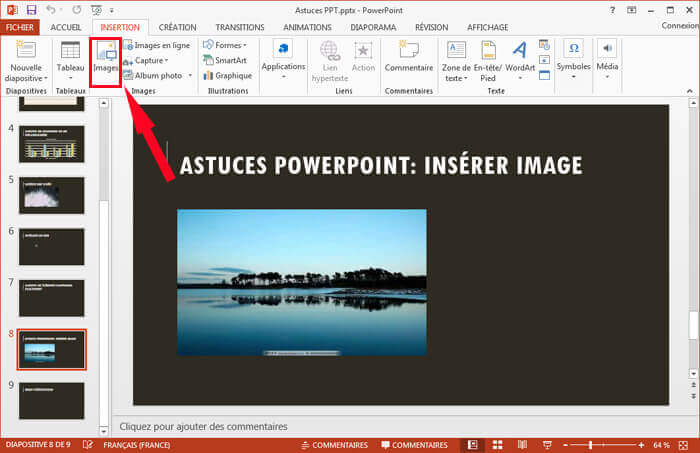Insert a SmartArt graphic
The width and height of the screenshot is (700, 453).
coord(225,60)
